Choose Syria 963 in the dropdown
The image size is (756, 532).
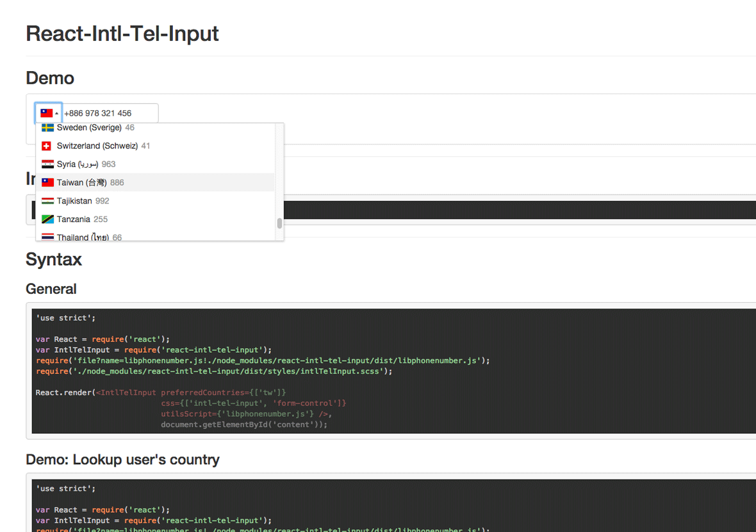[x=155, y=165]
